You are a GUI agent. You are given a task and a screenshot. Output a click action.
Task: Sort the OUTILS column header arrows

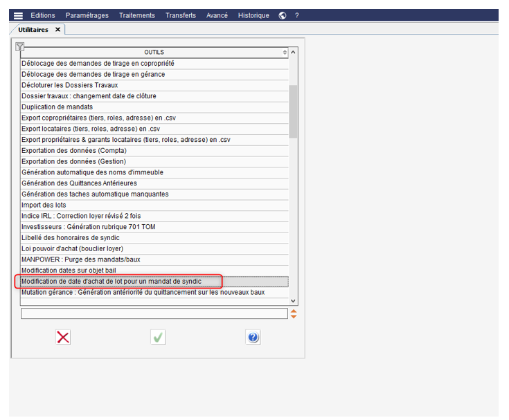tap(285, 53)
